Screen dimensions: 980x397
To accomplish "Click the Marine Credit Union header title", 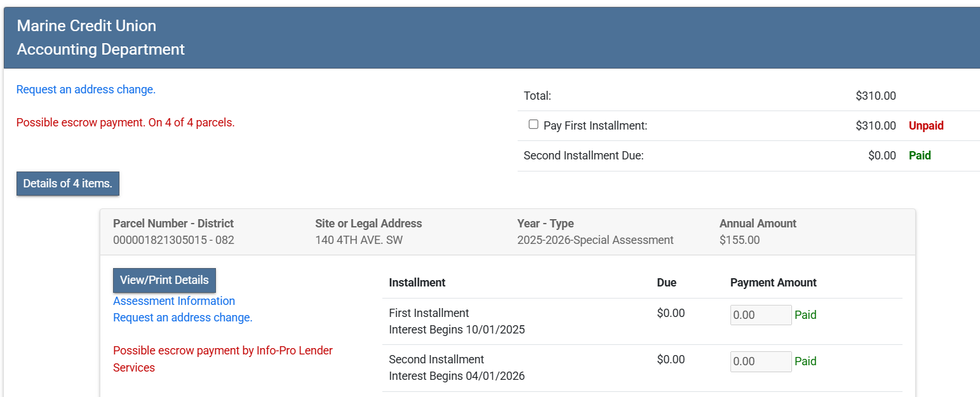I will [86, 26].
